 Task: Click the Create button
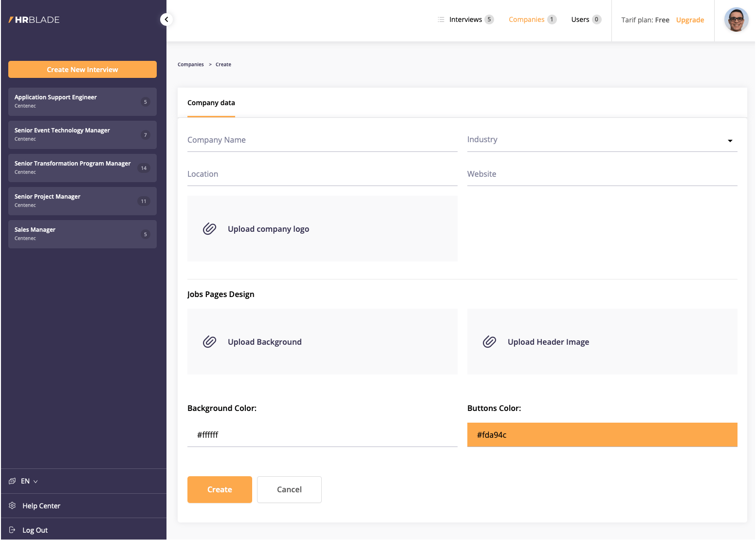[x=220, y=489]
